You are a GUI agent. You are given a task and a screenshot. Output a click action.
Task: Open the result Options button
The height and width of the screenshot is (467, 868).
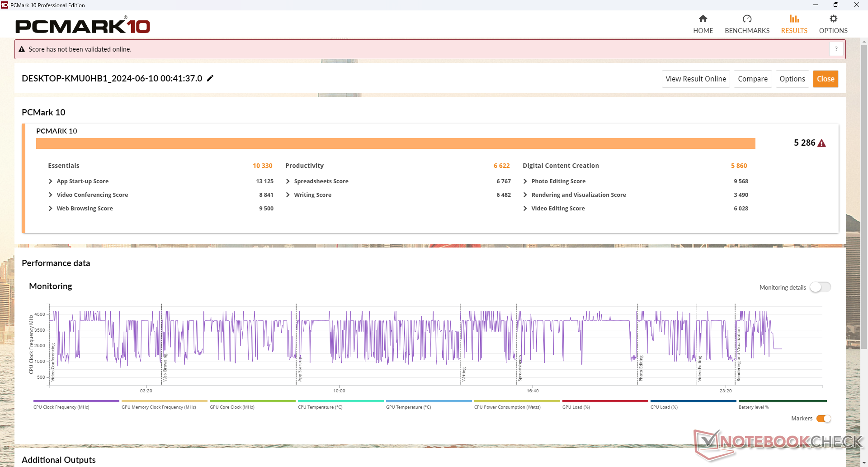coord(792,79)
